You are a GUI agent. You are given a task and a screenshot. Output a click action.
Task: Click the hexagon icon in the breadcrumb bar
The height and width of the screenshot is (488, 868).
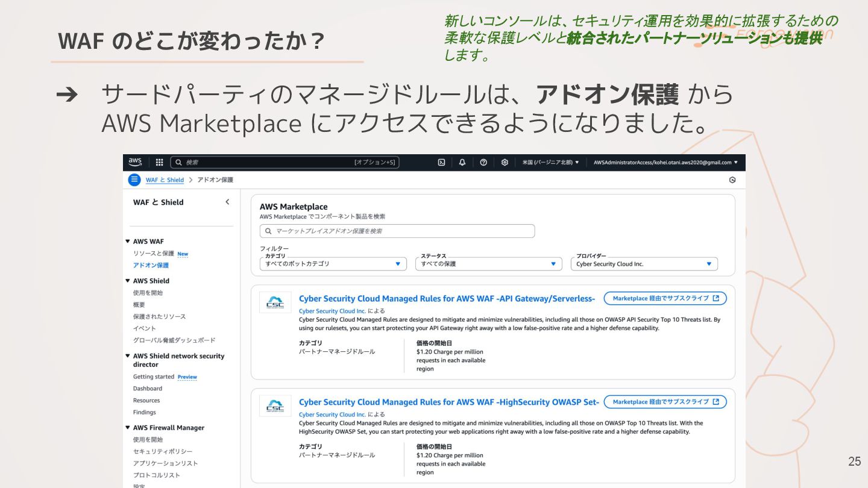pyautogui.click(x=732, y=180)
